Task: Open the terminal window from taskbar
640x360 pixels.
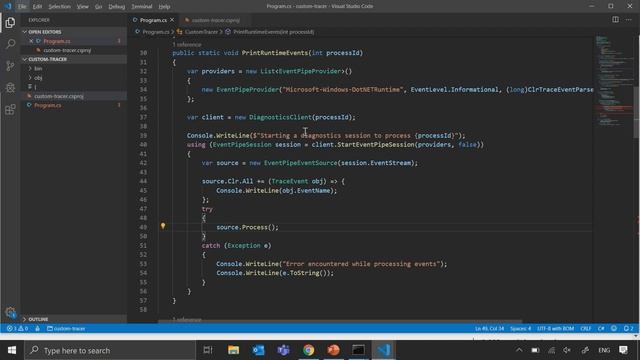Action: (358, 350)
